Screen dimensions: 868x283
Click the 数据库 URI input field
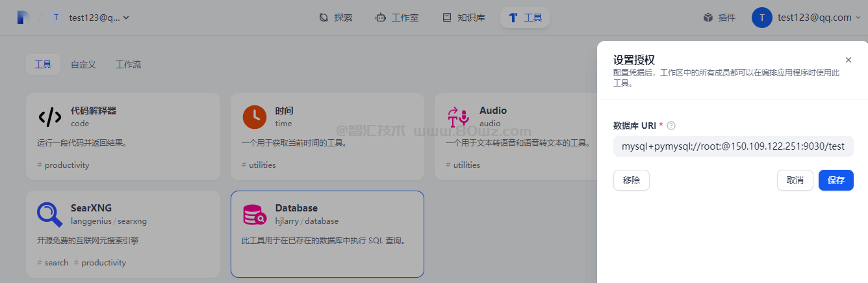732,146
